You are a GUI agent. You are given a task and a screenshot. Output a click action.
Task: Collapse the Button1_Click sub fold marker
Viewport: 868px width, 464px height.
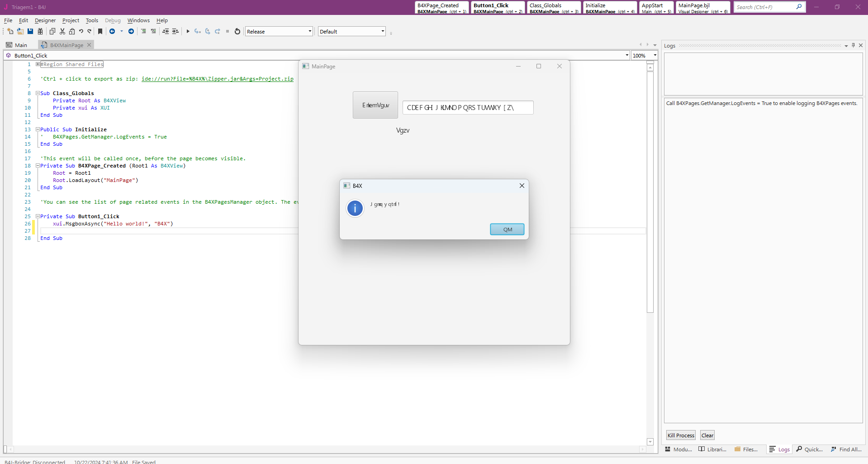pyautogui.click(x=38, y=216)
